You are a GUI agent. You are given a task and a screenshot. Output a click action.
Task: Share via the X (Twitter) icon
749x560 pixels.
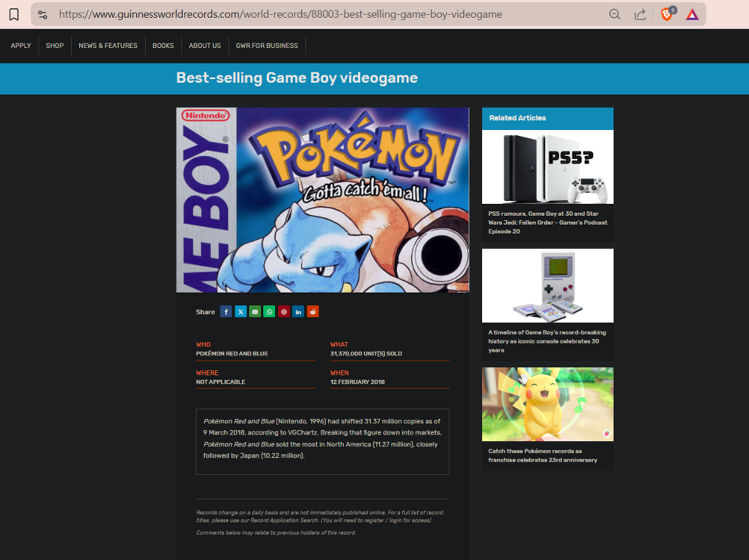tap(240, 312)
